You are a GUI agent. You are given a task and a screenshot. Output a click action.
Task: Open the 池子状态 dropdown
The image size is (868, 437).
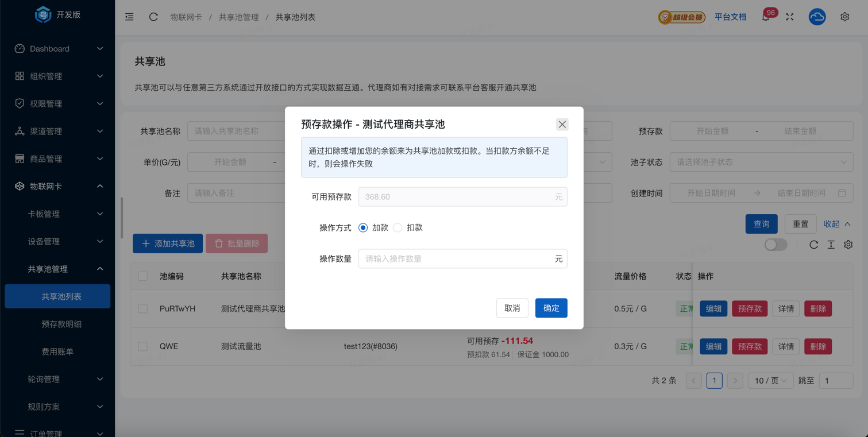761,163
